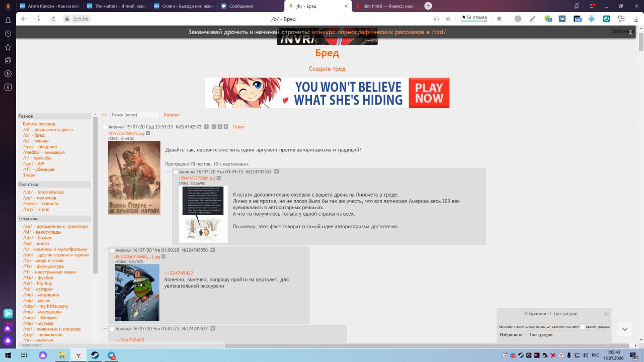Click 'Ответ' on the opening post
Image resolution: width=644 pixels, height=362 pixels.
point(238,127)
